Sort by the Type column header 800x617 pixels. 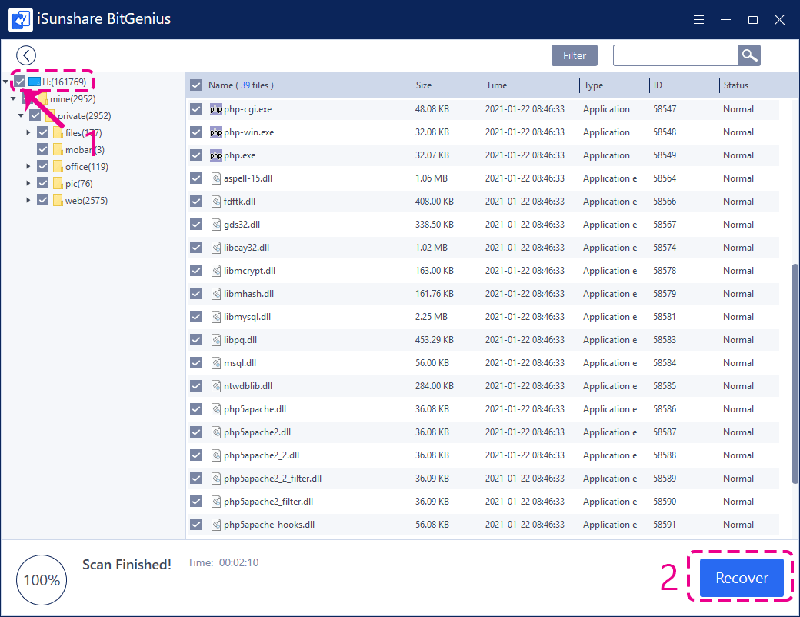tap(594, 85)
